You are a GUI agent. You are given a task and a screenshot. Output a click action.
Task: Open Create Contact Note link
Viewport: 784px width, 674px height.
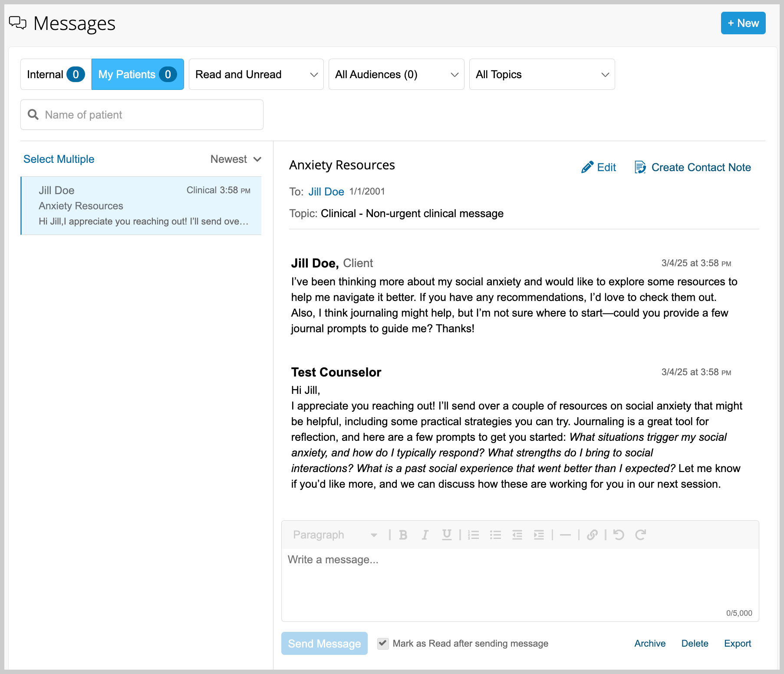point(693,167)
